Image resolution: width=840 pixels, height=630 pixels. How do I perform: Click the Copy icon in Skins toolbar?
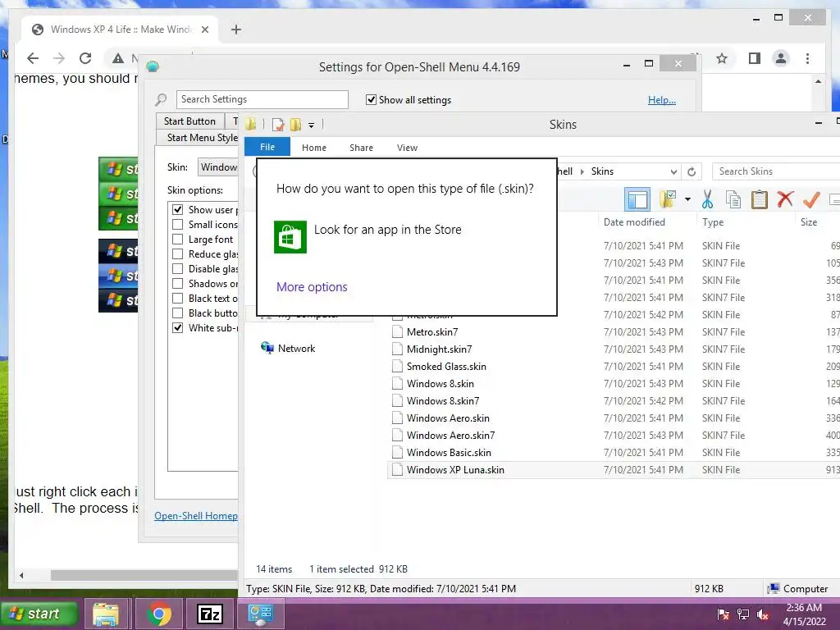click(x=733, y=200)
